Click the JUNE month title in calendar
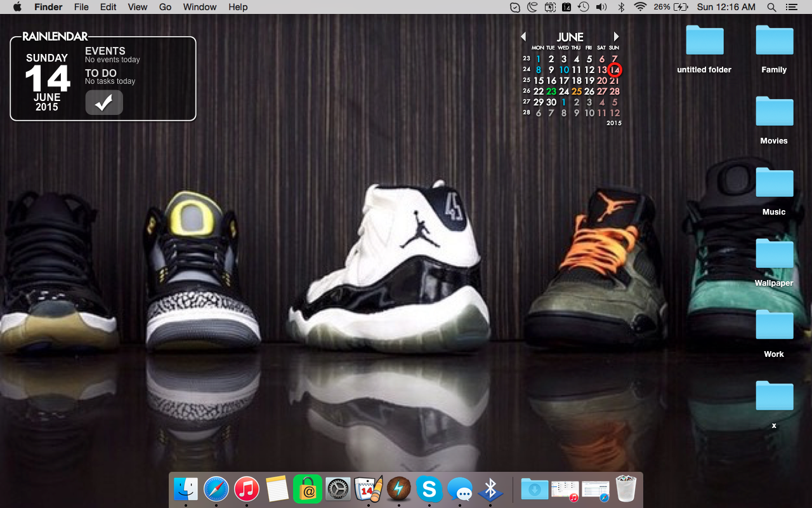The height and width of the screenshot is (508, 812). (x=570, y=37)
